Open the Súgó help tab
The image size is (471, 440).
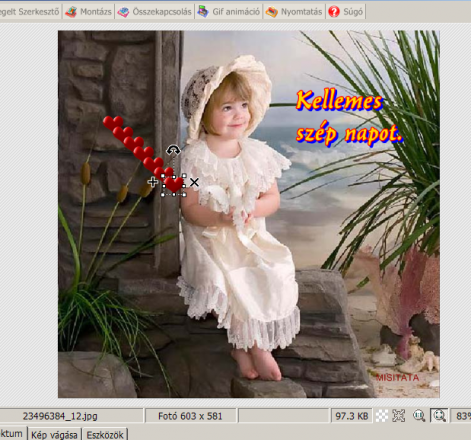[x=346, y=12]
